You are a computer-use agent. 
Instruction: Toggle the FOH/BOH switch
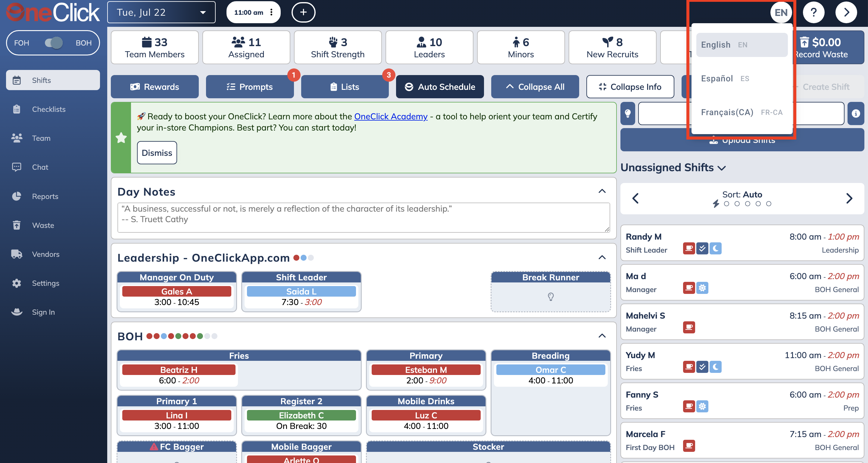(x=53, y=43)
